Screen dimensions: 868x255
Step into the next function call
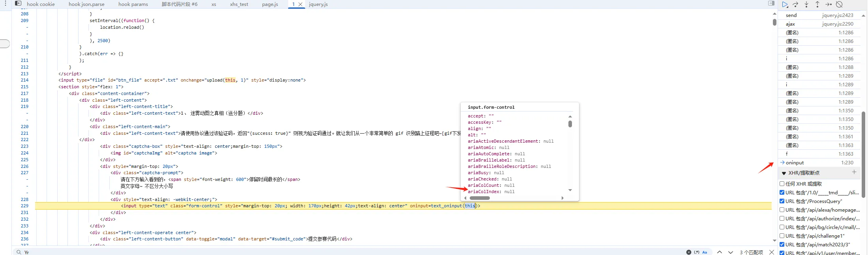point(806,4)
